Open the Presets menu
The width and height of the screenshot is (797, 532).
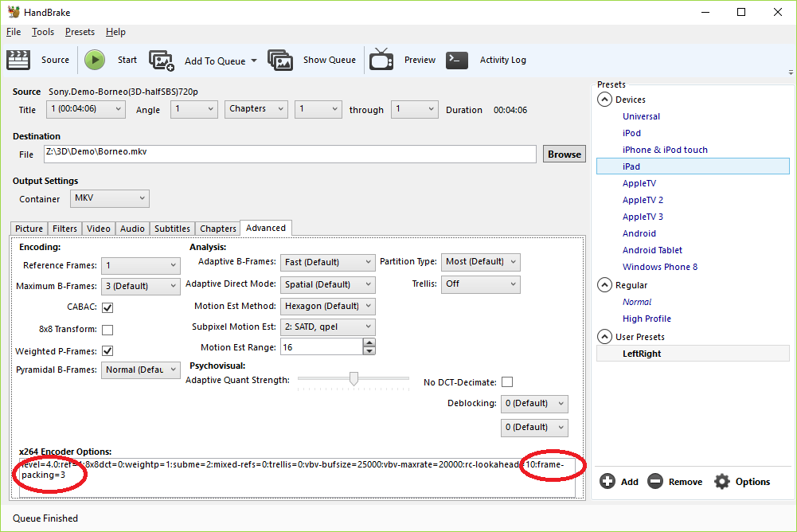point(80,32)
